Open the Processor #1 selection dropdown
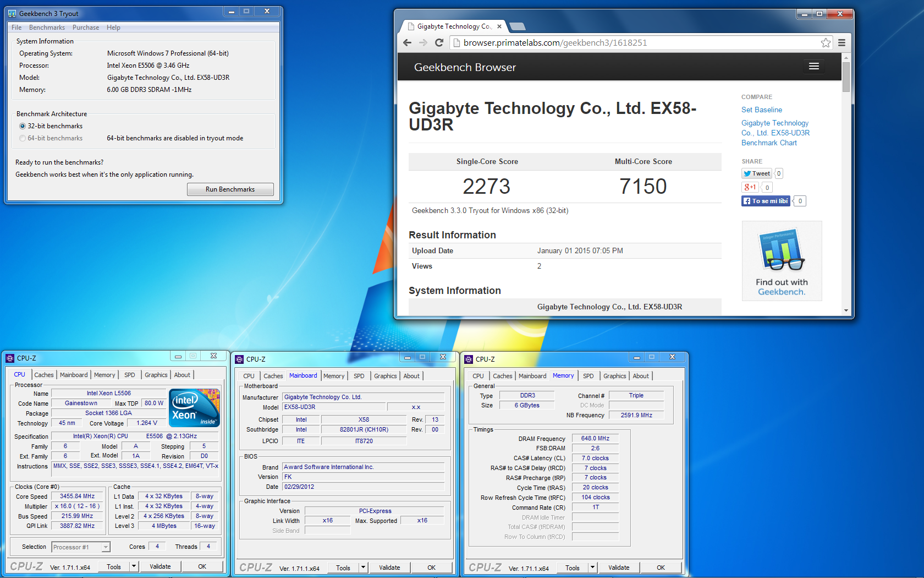Screen dimensions: 924x578 [81, 547]
